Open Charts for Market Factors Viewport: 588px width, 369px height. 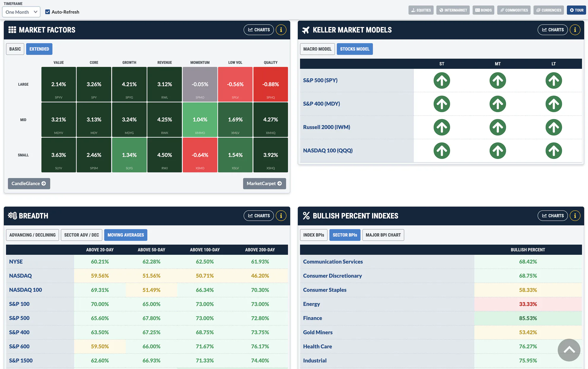click(x=259, y=30)
